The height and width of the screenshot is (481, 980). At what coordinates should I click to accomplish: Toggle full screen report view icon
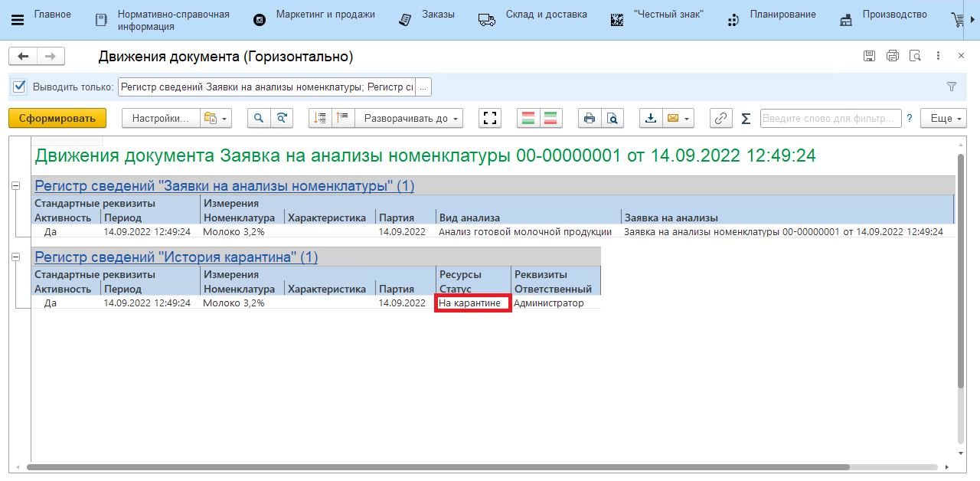click(490, 118)
